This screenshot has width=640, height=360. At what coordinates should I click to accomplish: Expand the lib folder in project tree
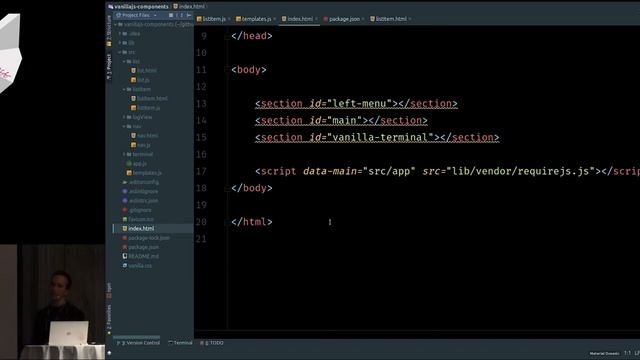[x=120, y=43]
